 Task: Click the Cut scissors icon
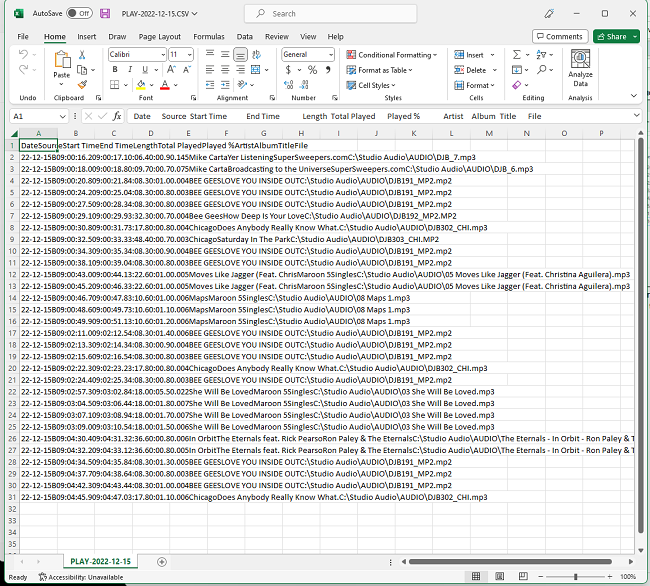pos(82,54)
